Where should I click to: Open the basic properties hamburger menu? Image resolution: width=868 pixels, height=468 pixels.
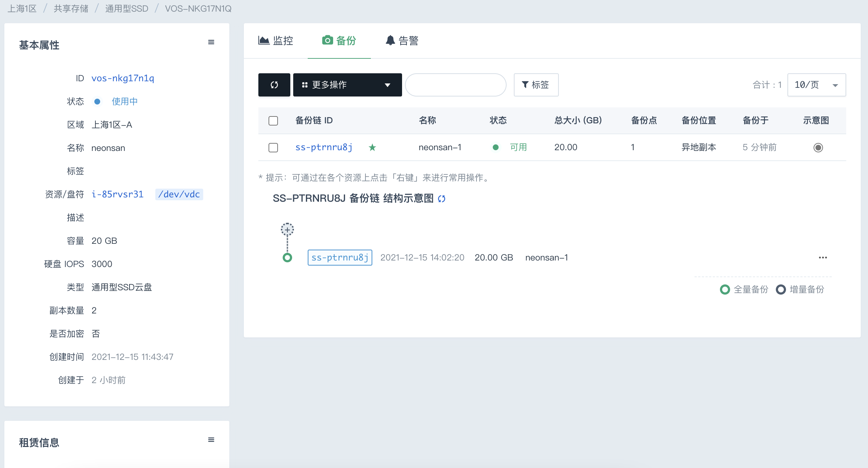pyautogui.click(x=211, y=42)
